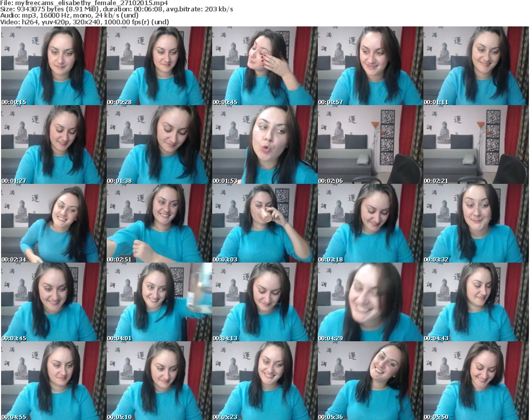The width and height of the screenshot is (530, 420).
Task: Open the frame stamped 00:02:51
Action: coord(159,224)
